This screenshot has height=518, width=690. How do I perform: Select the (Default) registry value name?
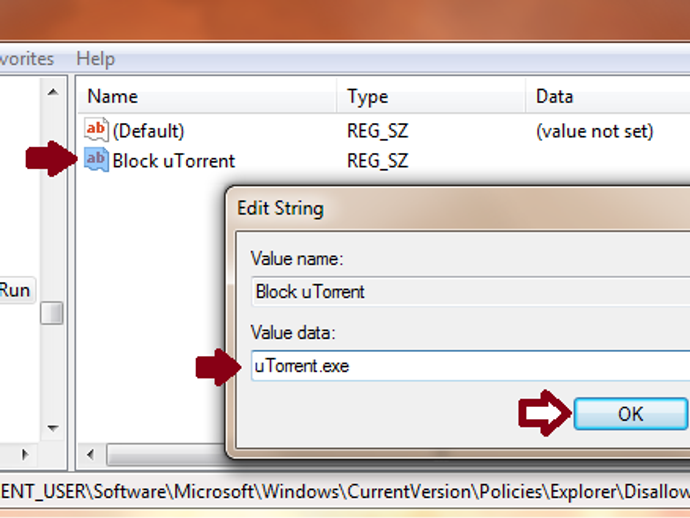(x=148, y=131)
